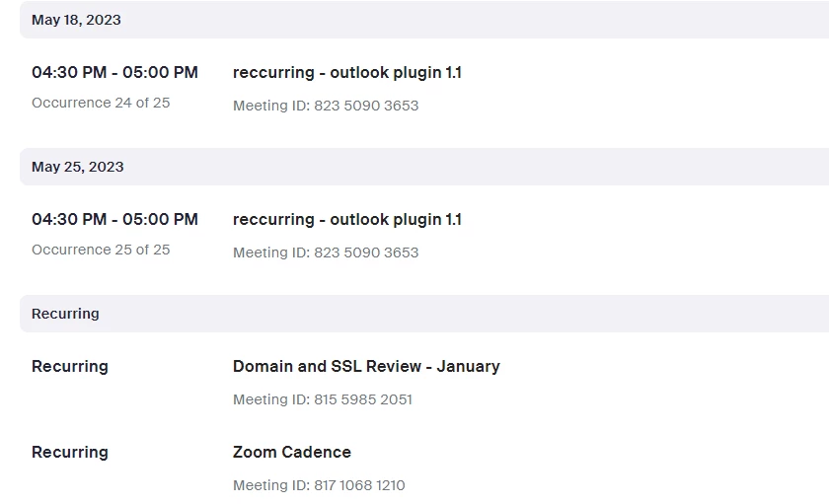Viewport: 829px width, 504px height.
Task: Click the Occurrence 24 of 25 text
Action: (x=101, y=103)
